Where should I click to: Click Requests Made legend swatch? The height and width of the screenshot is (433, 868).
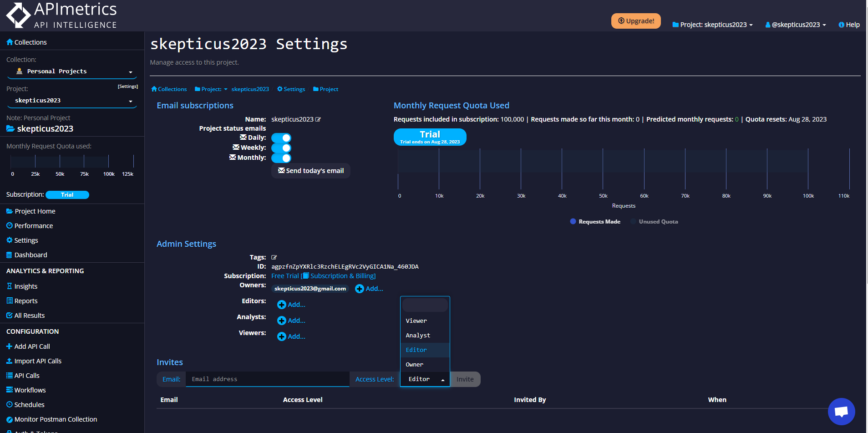pyautogui.click(x=573, y=221)
